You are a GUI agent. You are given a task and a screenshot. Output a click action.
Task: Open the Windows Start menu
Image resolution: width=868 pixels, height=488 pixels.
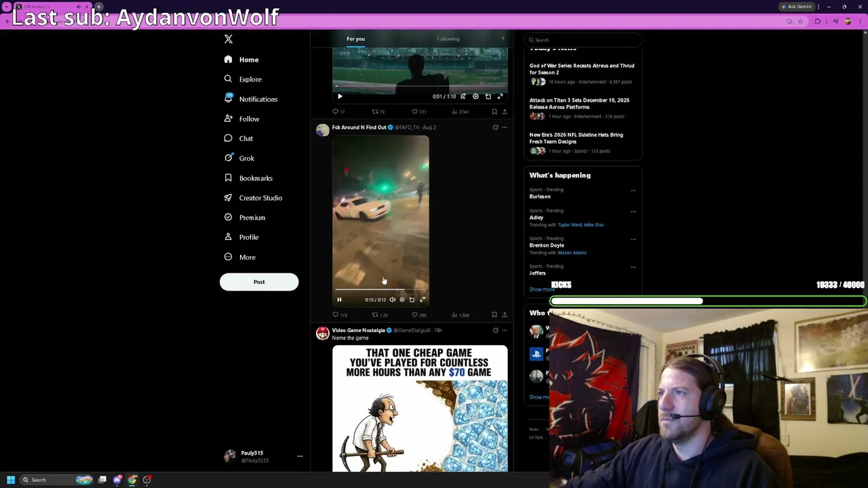[x=11, y=480]
